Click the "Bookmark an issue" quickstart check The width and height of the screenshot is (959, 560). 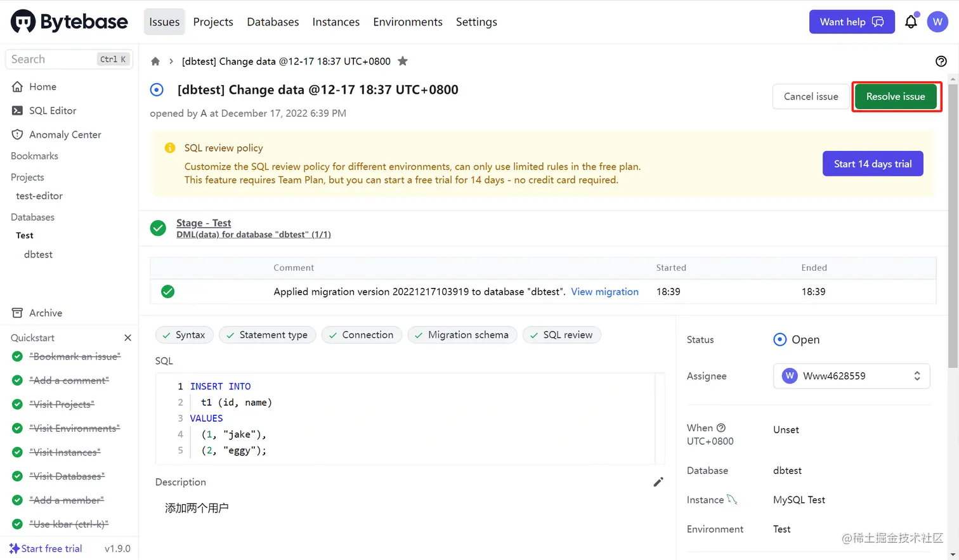click(17, 356)
